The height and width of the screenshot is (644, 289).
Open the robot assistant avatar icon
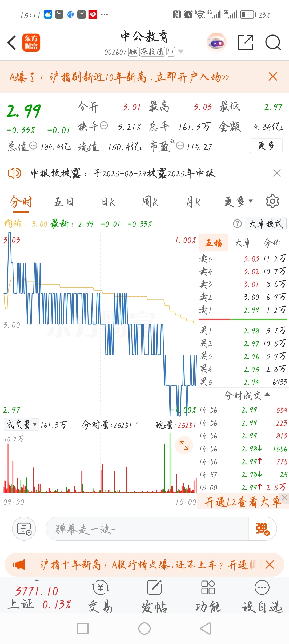tap(216, 42)
